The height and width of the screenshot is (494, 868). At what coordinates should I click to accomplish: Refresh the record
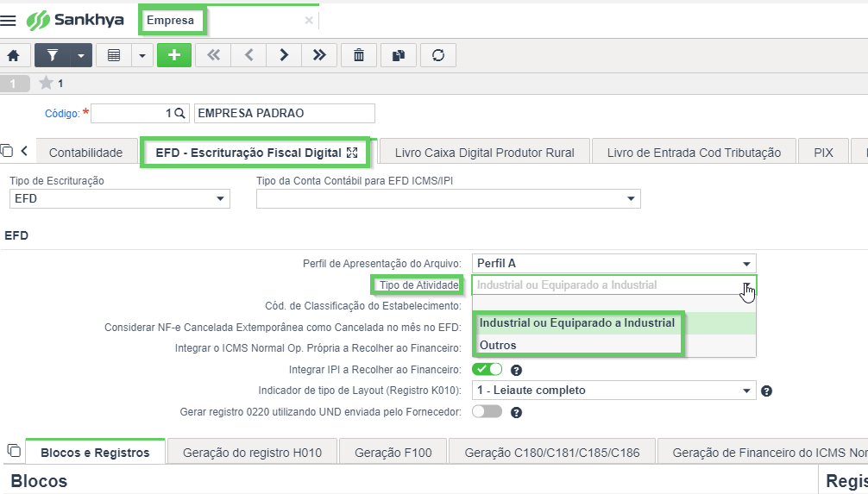point(438,55)
